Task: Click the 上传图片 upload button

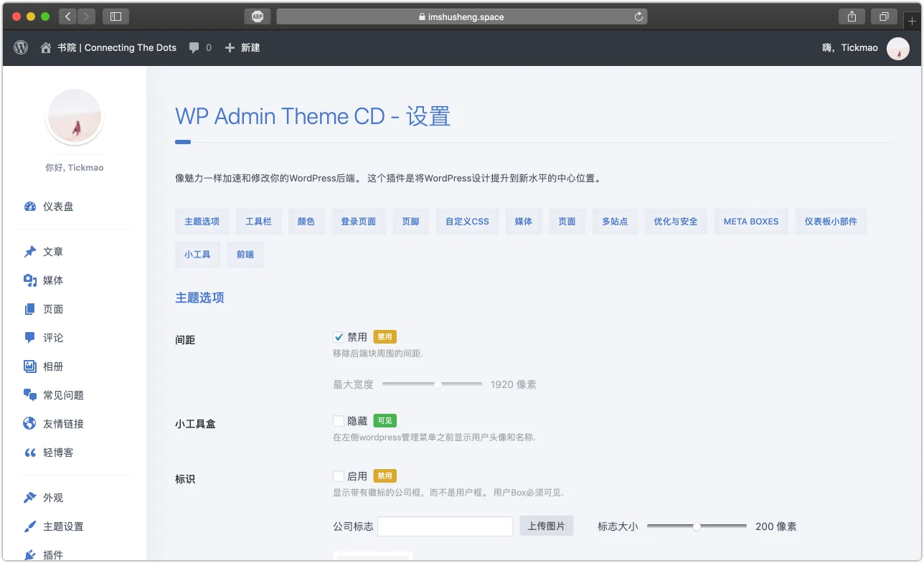Action: [x=547, y=526]
